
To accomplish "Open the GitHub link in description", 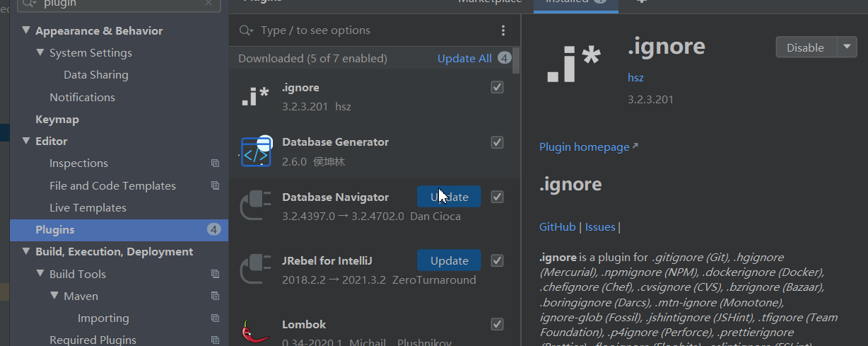I will 558,227.
